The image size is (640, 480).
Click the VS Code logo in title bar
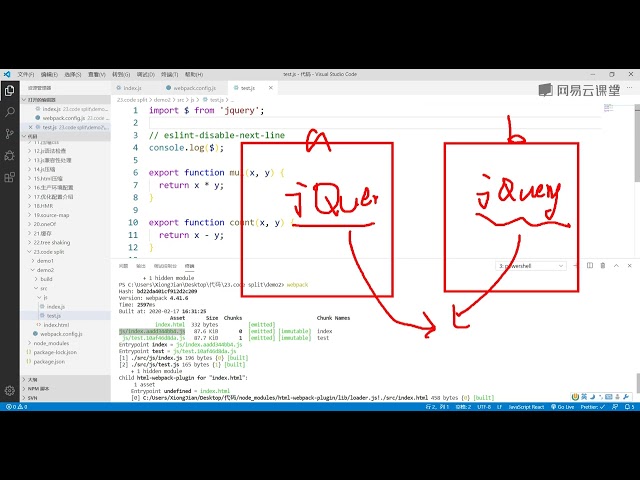pyautogui.click(x=7, y=74)
